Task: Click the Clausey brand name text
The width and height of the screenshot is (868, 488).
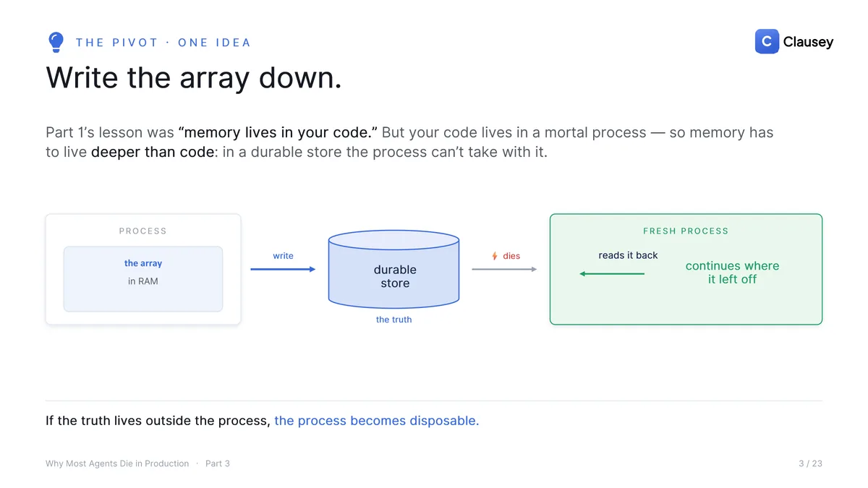Action: click(x=808, y=42)
